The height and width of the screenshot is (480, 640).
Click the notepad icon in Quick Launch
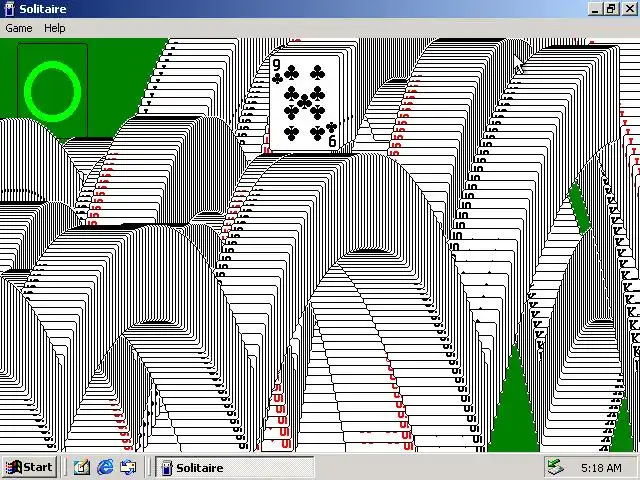click(82, 467)
